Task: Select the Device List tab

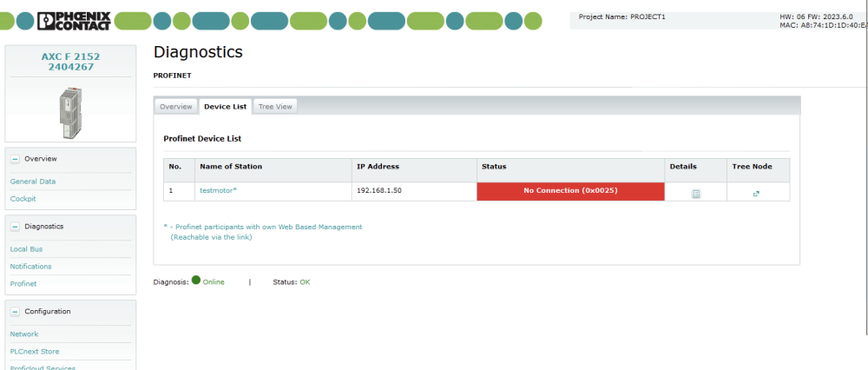Action: point(225,106)
